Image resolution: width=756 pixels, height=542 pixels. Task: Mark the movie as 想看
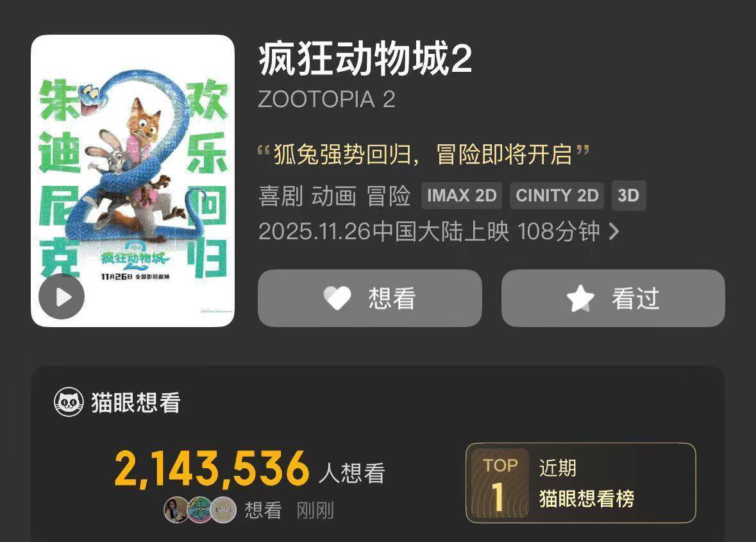370,298
